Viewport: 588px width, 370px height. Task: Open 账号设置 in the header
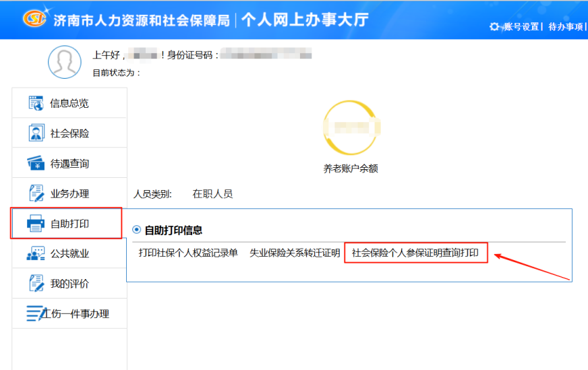[521, 26]
